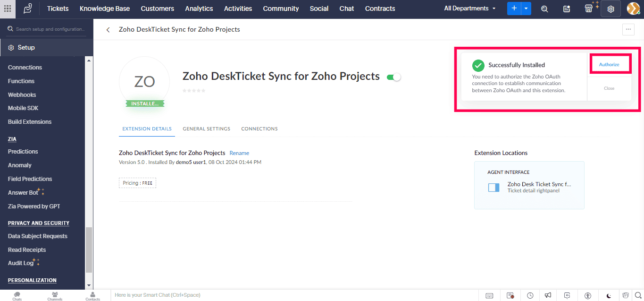The width and height of the screenshot is (644, 301).
Task: Open the Contracts menu
Action: (380, 9)
